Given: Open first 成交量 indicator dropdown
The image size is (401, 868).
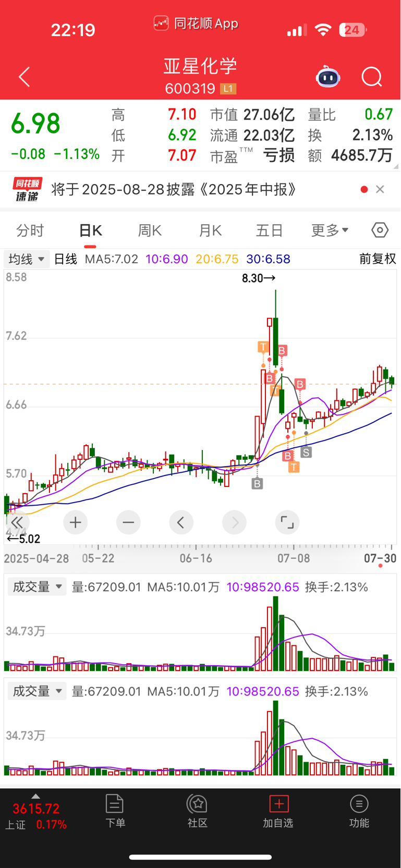Looking at the screenshot, I should click(x=37, y=587).
